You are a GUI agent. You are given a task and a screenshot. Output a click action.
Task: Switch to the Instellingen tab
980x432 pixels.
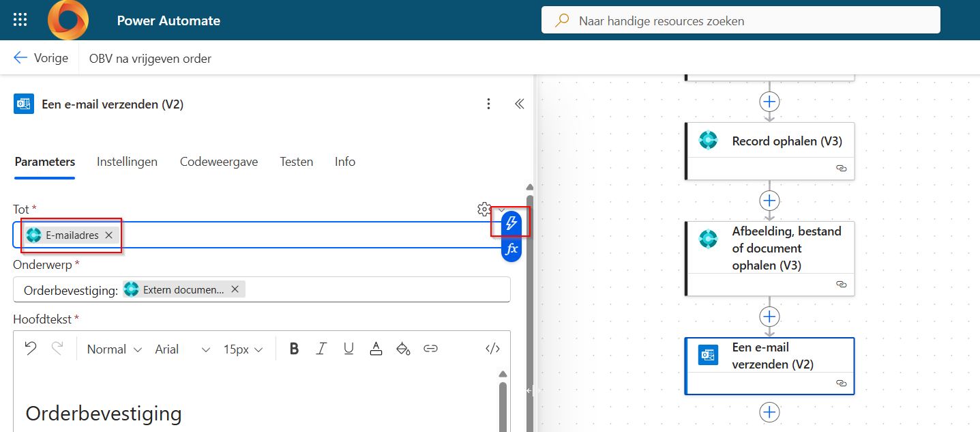[127, 162]
